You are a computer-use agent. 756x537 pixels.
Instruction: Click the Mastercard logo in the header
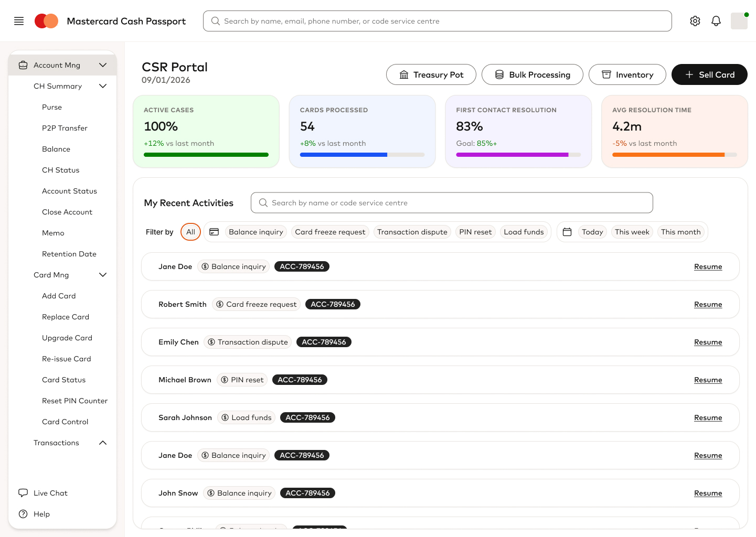pyautogui.click(x=46, y=21)
